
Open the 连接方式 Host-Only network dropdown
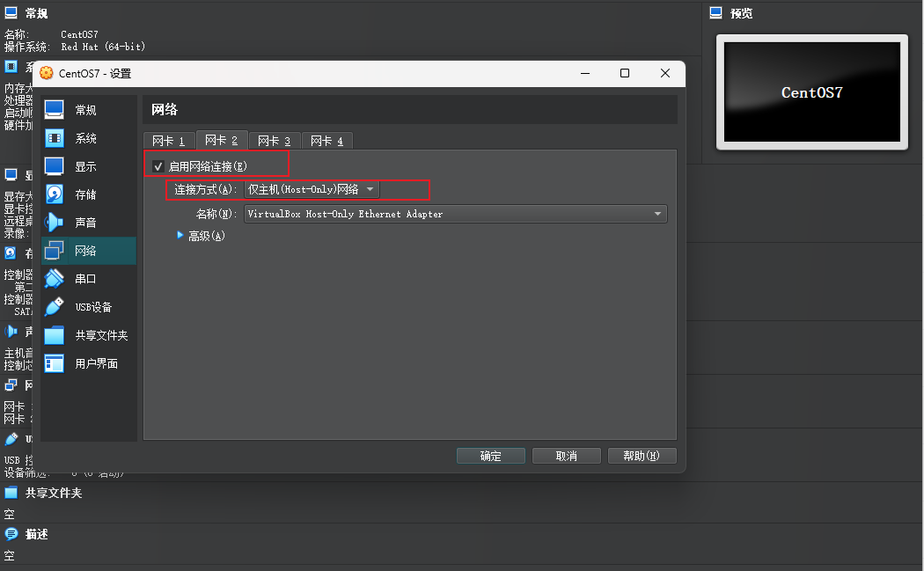click(x=312, y=189)
